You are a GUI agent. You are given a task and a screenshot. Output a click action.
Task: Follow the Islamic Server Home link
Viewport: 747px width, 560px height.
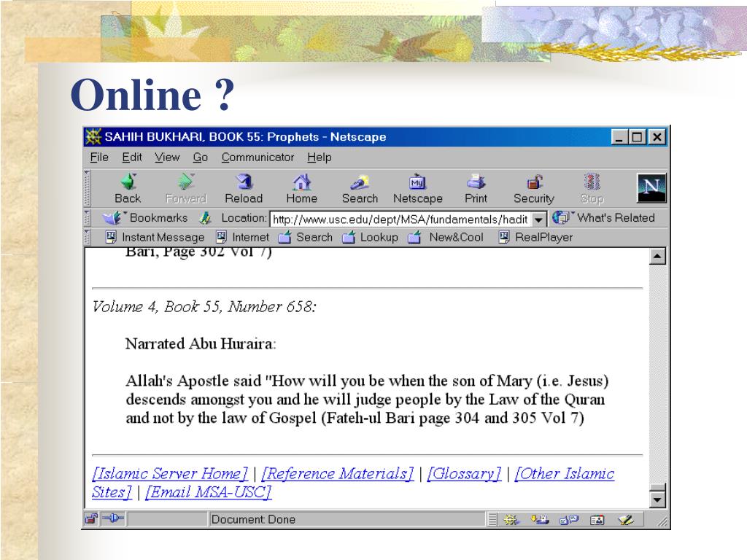[x=170, y=473]
